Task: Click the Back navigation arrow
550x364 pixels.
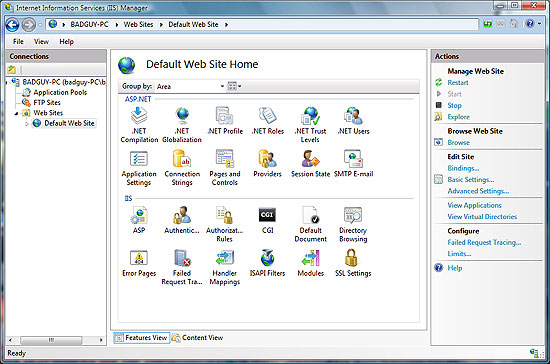Action: (12, 25)
